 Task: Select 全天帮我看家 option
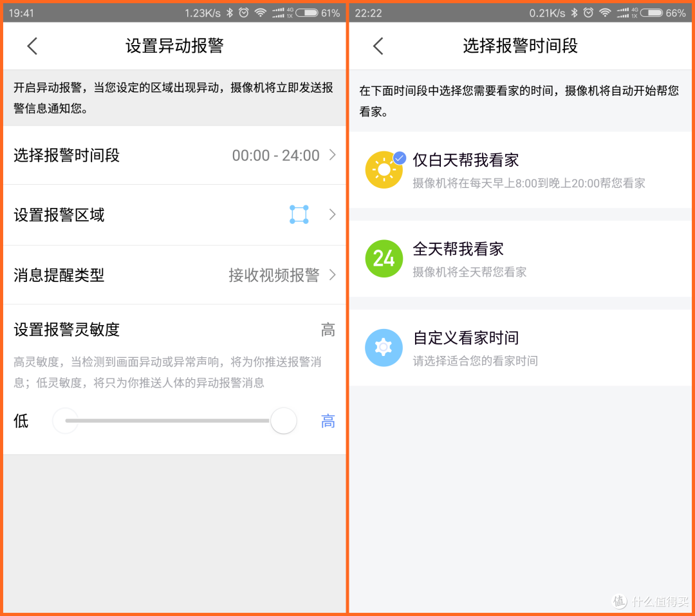(x=521, y=259)
